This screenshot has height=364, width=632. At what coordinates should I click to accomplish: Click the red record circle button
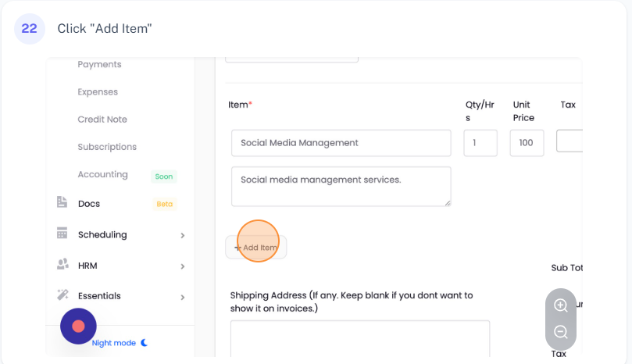(78, 327)
